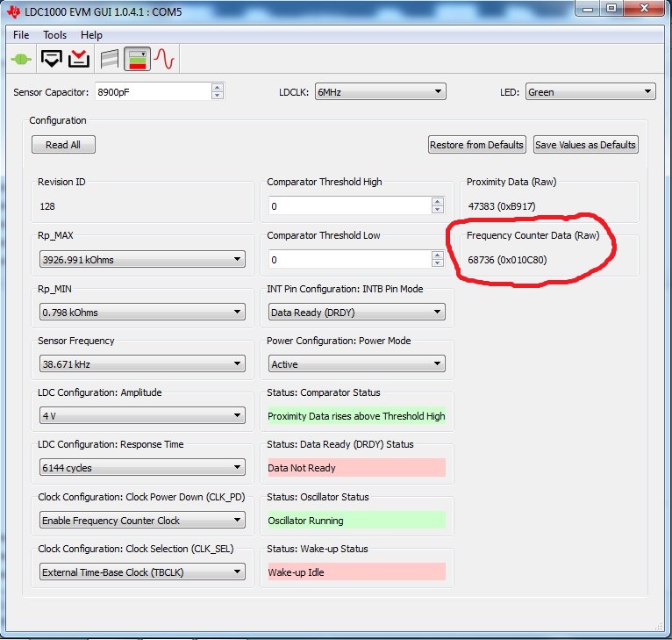Open the Clock Selection TBCLK dropdown
This screenshot has width=672, height=640.
142,572
